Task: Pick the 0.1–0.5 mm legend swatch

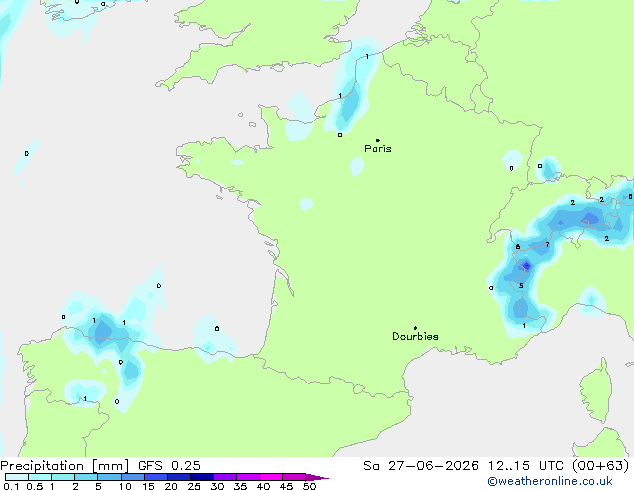Action: (x=17, y=477)
